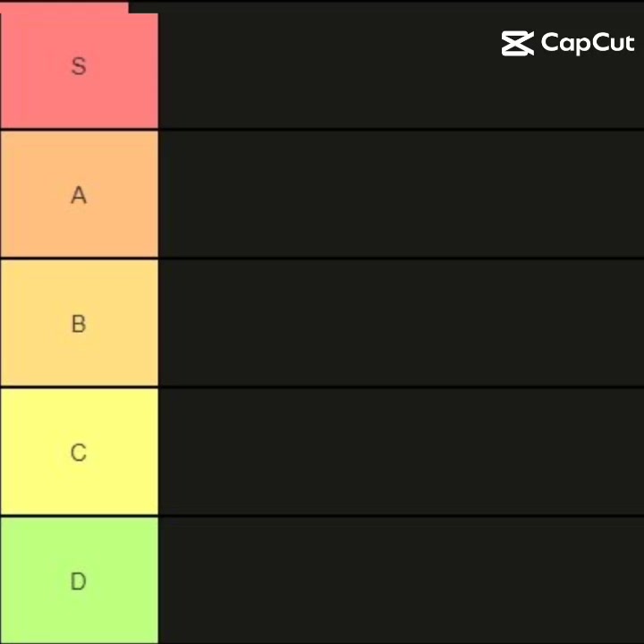Screen dimensions: 644x644
Task: Select the red S tier label
Action: pyautogui.click(x=80, y=71)
